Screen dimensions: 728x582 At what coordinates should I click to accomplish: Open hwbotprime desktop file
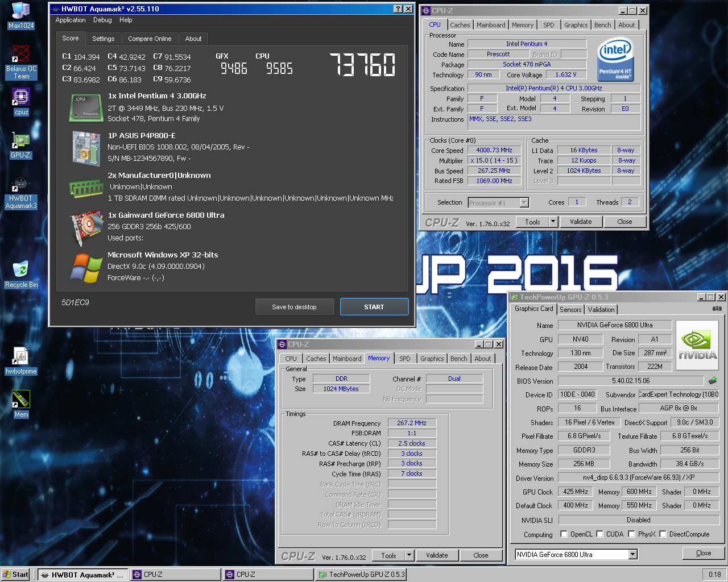[x=21, y=361]
